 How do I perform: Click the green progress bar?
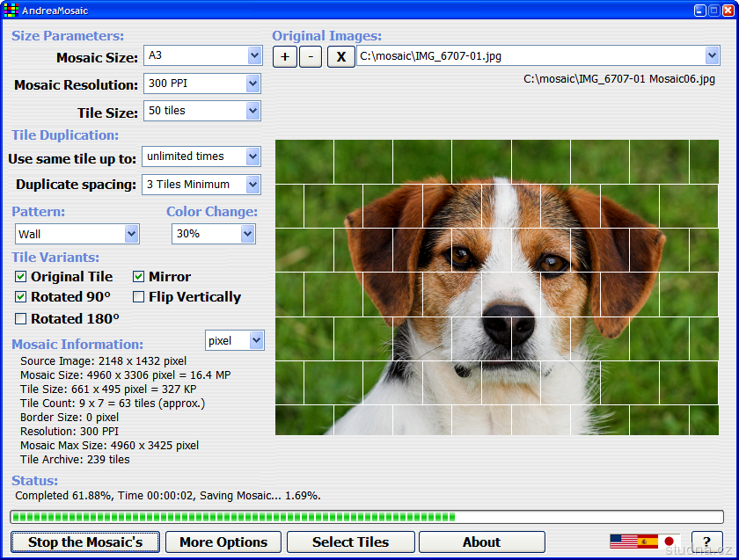click(x=366, y=517)
